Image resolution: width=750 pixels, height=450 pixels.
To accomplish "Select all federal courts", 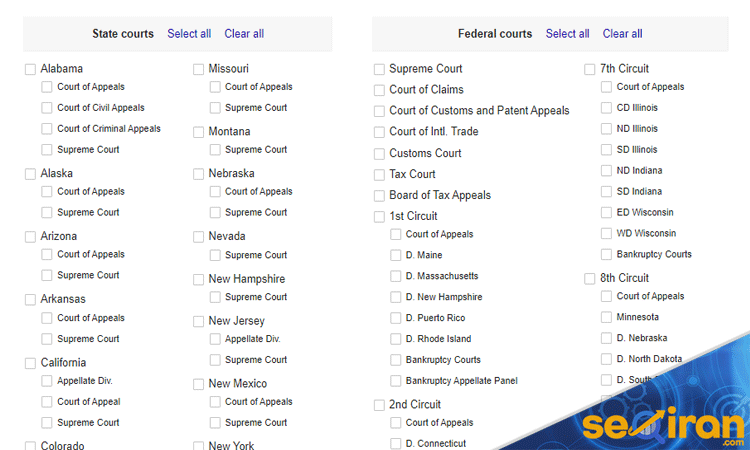I will coord(567,34).
